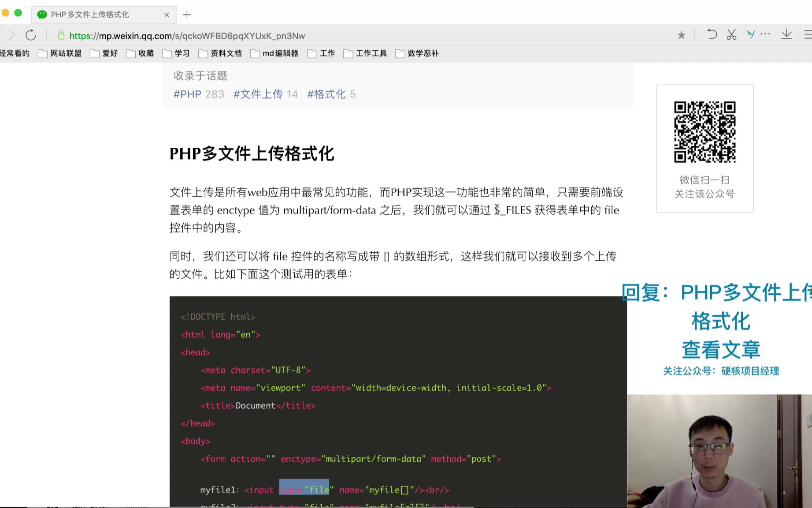Image resolution: width=812 pixels, height=508 pixels.
Task: Click the address bar URL field
Action: point(187,36)
